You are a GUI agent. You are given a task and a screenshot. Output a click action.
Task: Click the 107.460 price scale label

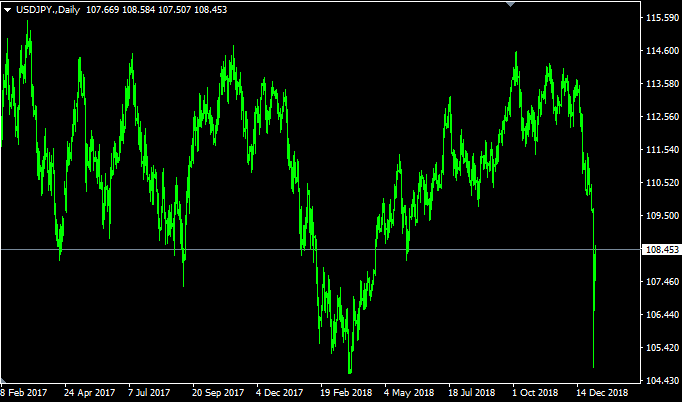(663, 282)
